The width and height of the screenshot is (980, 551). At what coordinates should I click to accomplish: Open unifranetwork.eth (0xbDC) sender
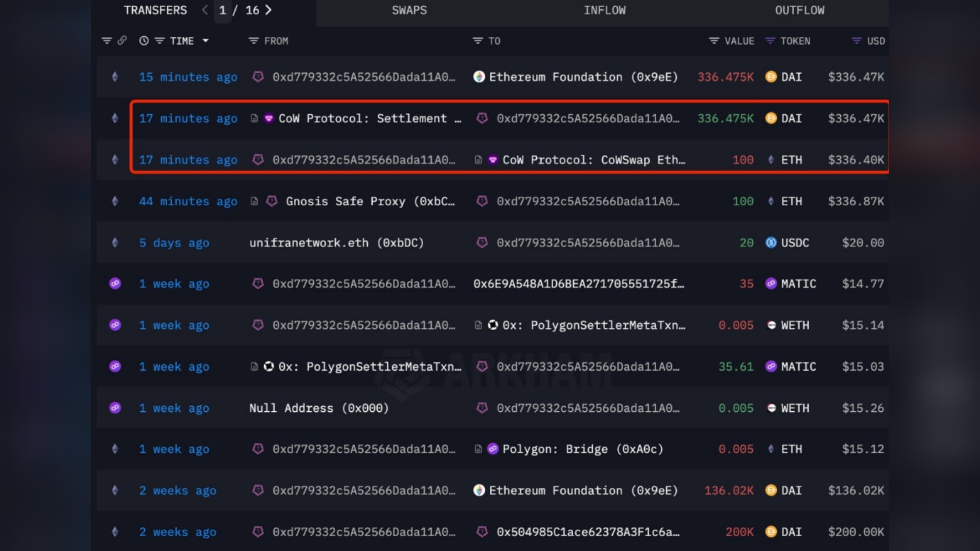point(337,243)
